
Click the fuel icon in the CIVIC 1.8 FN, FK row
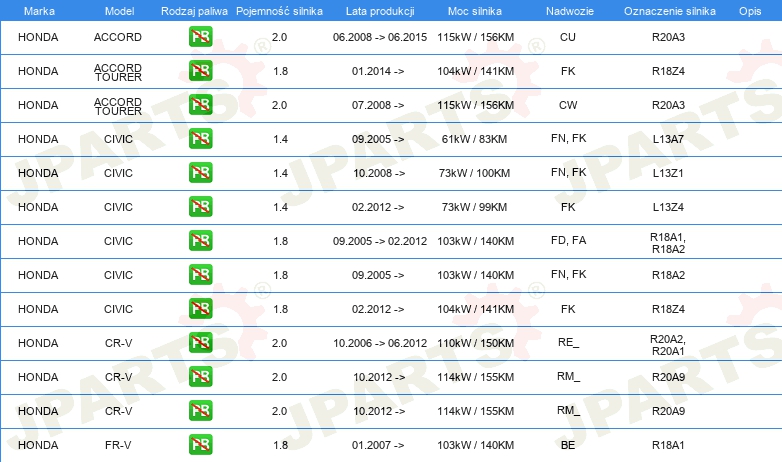click(x=200, y=274)
